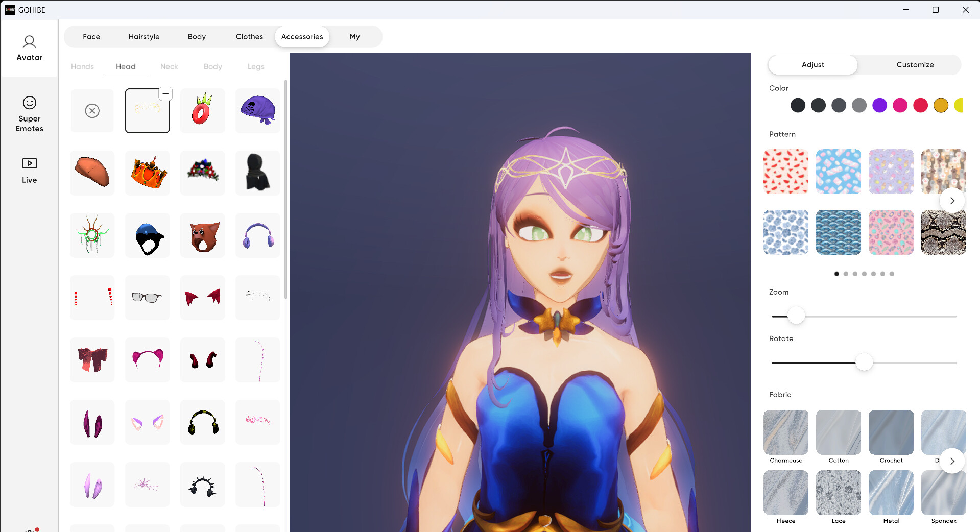Viewport: 980px width, 532px height.
Task: Choose the orange pumpkin crown
Action: click(148, 173)
